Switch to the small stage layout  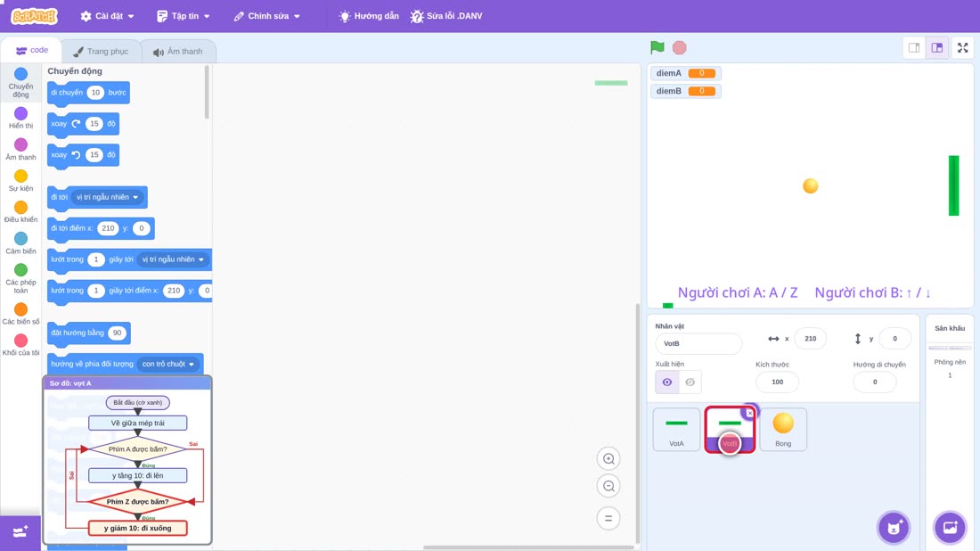914,47
